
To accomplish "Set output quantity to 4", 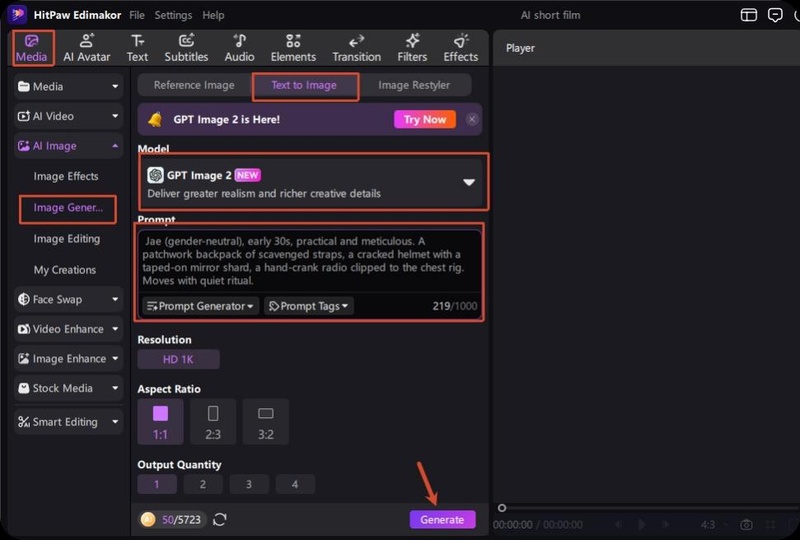I will point(295,484).
